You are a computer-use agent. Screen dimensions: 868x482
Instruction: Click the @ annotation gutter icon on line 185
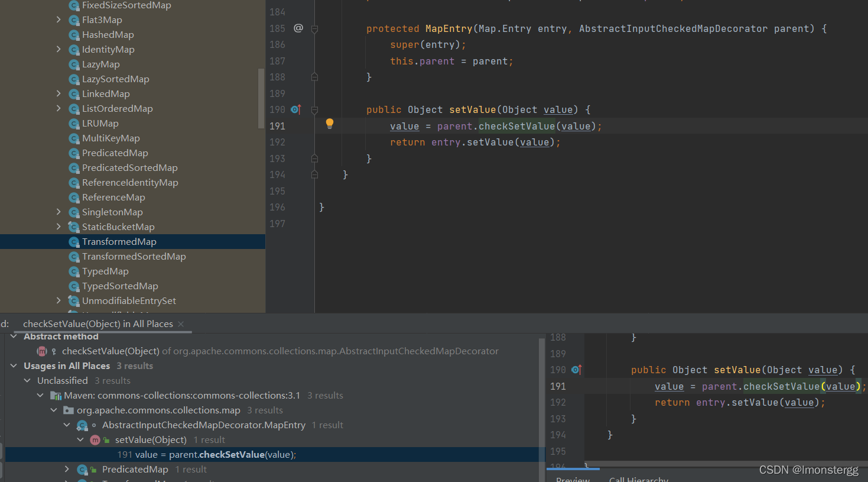click(298, 28)
